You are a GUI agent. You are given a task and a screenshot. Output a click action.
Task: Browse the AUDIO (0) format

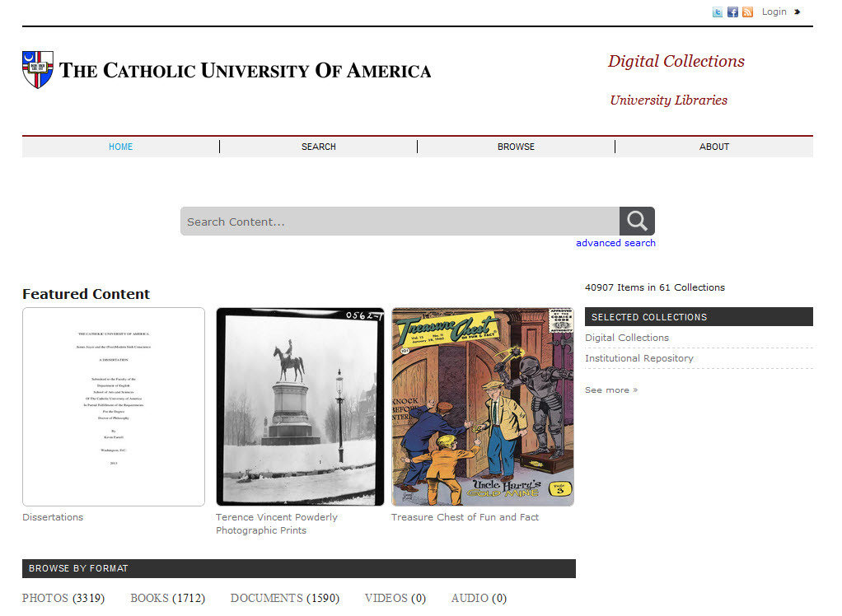pos(479,598)
